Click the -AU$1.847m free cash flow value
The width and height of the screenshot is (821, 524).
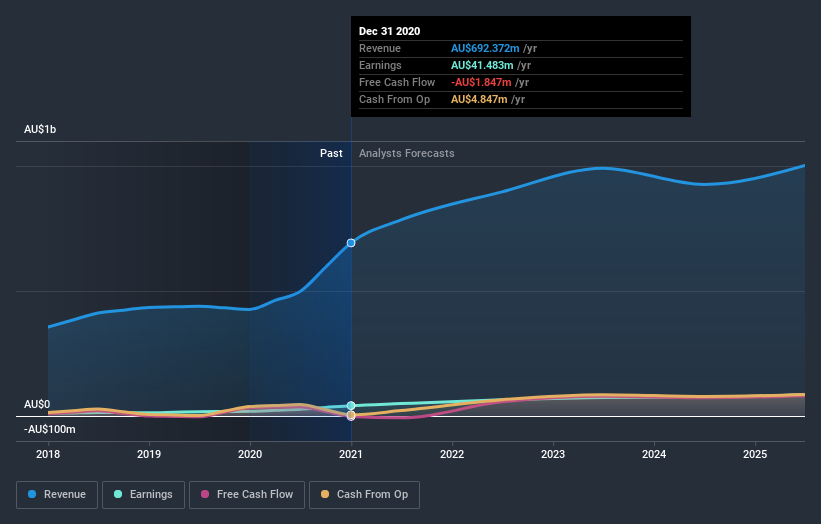point(481,82)
